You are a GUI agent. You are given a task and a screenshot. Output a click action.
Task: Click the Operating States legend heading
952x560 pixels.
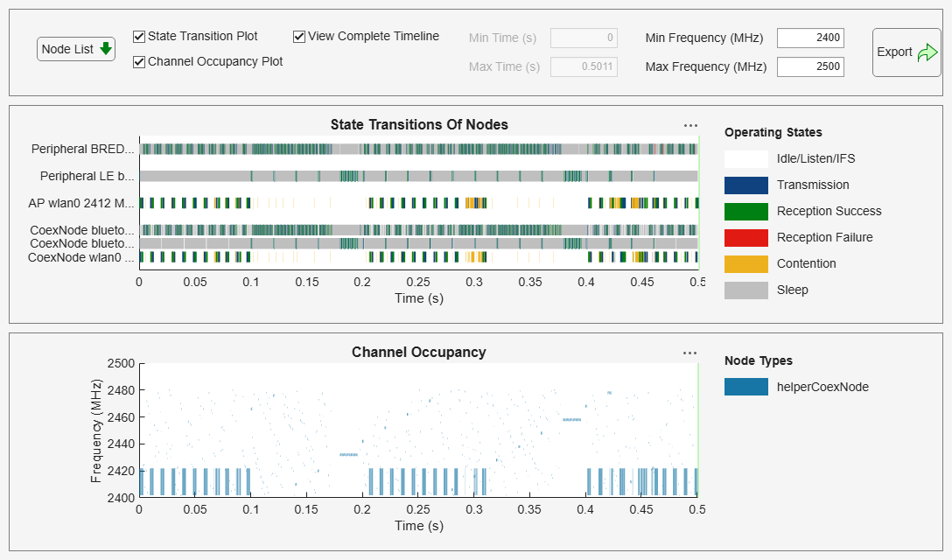(773, 132)
